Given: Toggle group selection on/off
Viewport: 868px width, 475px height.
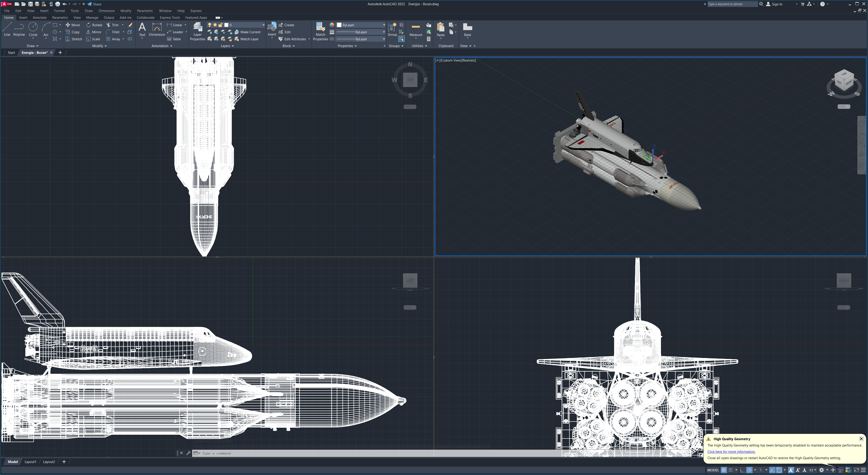Looking at the screenshot, I should point(401,39).
